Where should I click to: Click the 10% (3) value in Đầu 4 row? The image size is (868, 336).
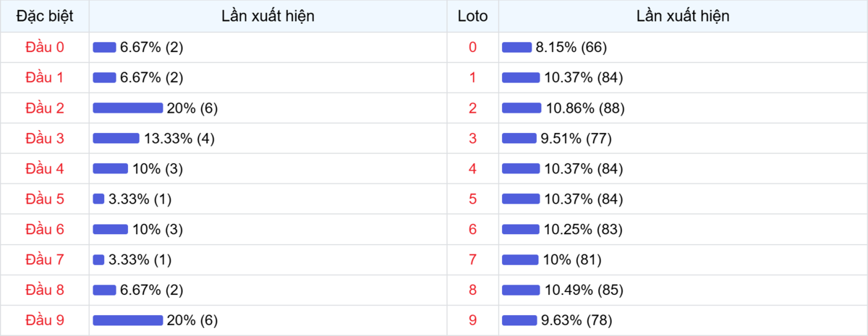click(x=157, y=168)
